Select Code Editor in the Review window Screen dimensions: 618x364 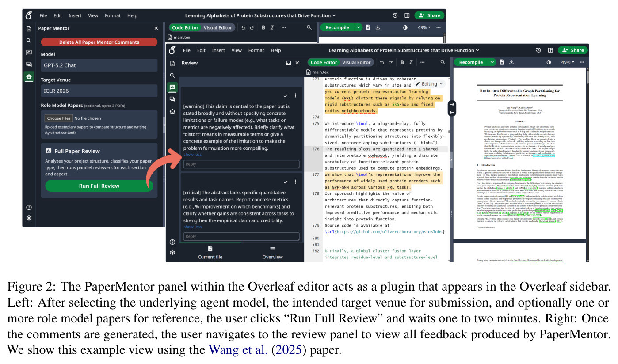click(x=324, y=62)
